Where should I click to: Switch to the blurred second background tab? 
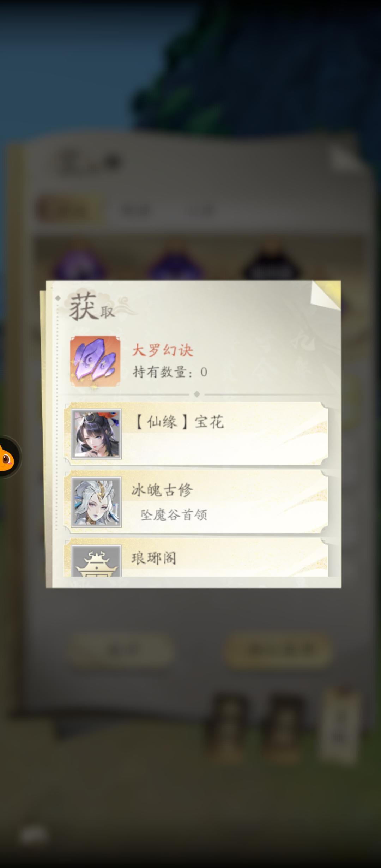tap(136, 210)
